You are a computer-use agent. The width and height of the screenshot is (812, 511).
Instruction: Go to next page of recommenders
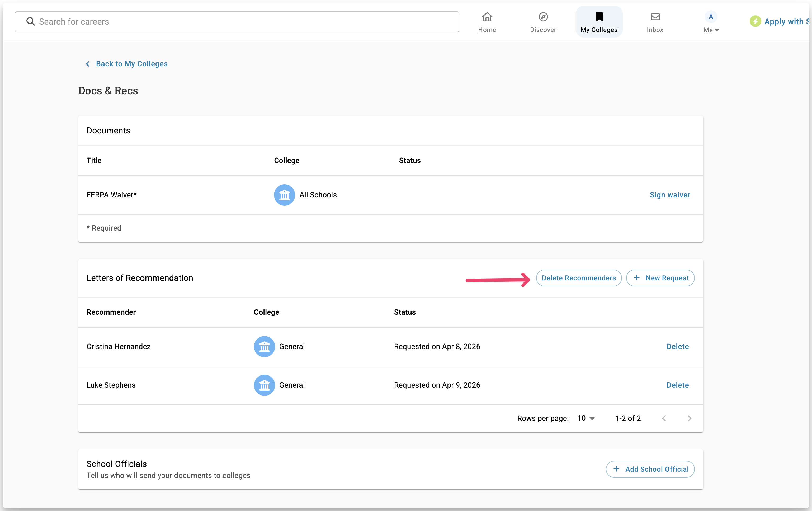(x=689, y=418)
